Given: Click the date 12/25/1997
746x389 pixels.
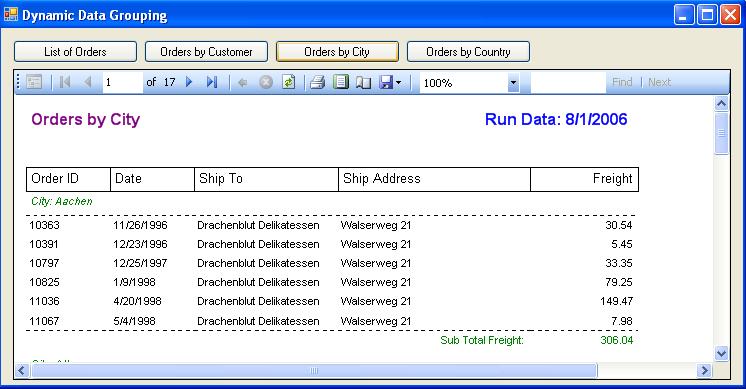Looking at the screenshot, I should (x=140, y=263).
